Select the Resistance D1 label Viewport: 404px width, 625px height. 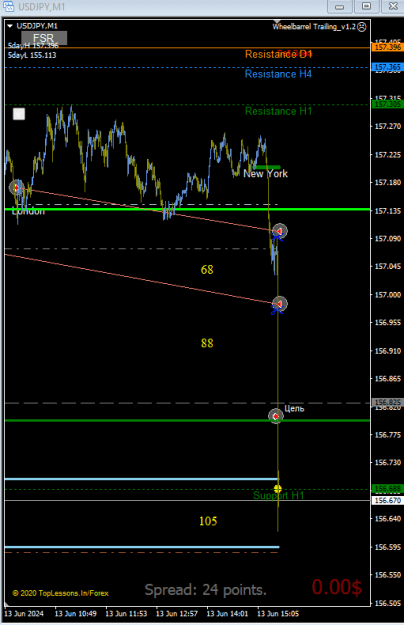[x=278, y=54]
